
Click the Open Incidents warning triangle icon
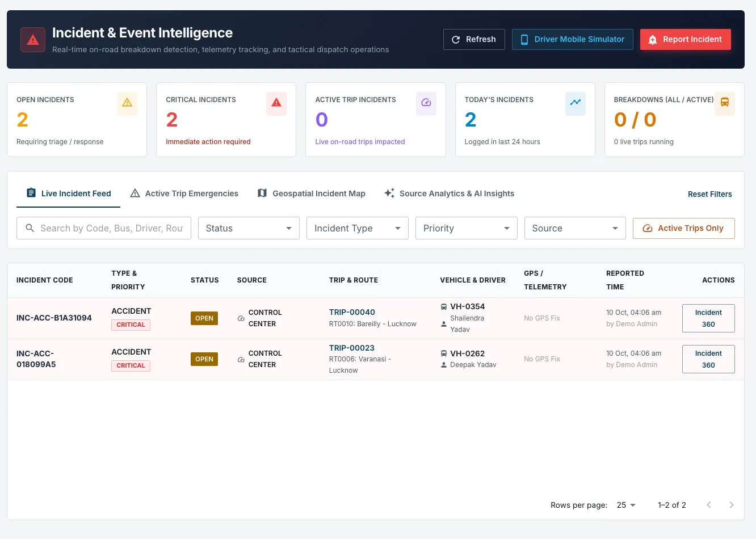point(127,103)
